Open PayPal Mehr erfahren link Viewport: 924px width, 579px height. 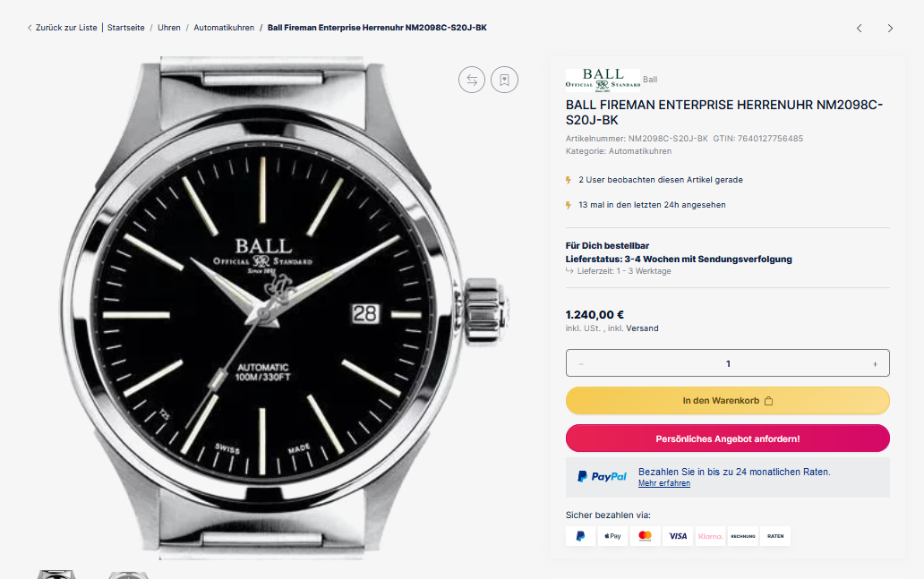point(663,483)
